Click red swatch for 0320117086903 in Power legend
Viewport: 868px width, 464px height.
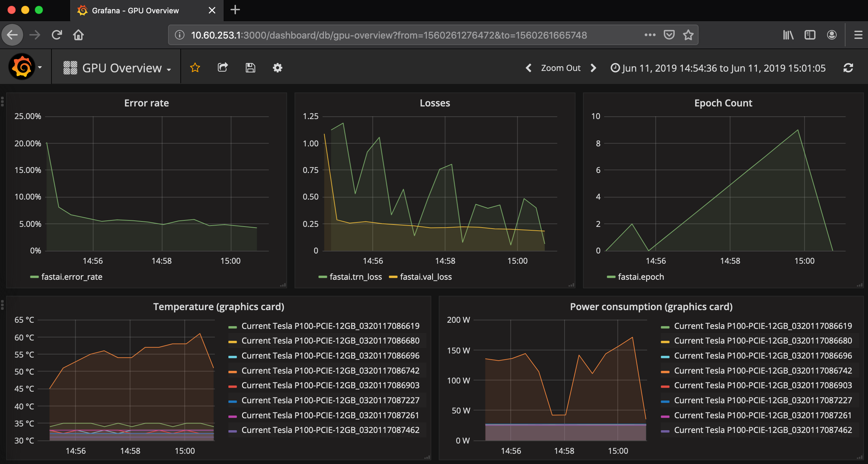coord(665,386)
